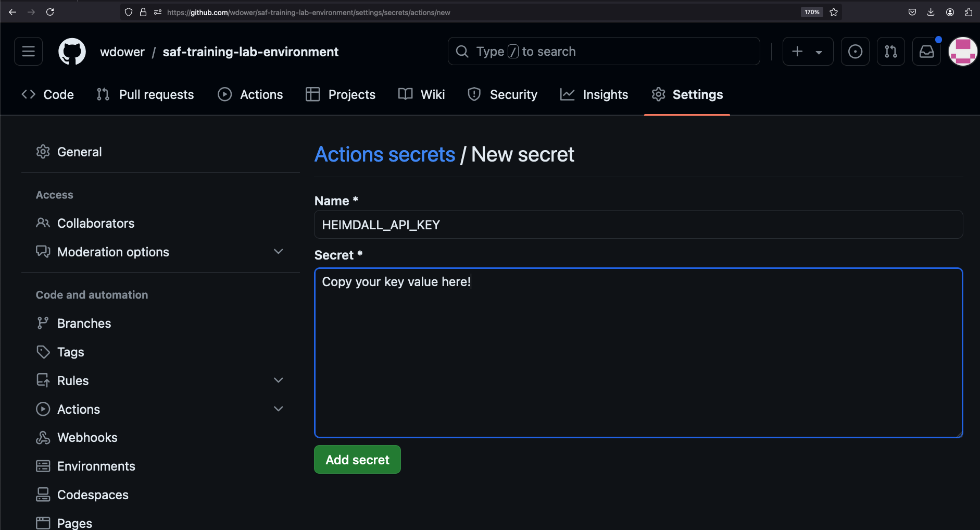Open the issues dashboard circle icon
This screenshot has width=980, height=530.
pos(855,51)
